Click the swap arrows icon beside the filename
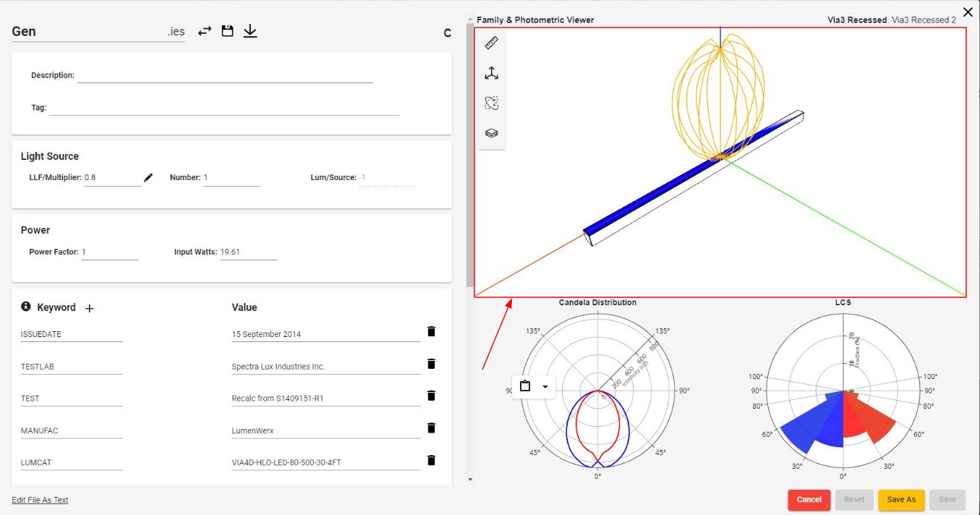Image resolution: width=980 pixels, height=515 pixels. [x=203, y=31]
